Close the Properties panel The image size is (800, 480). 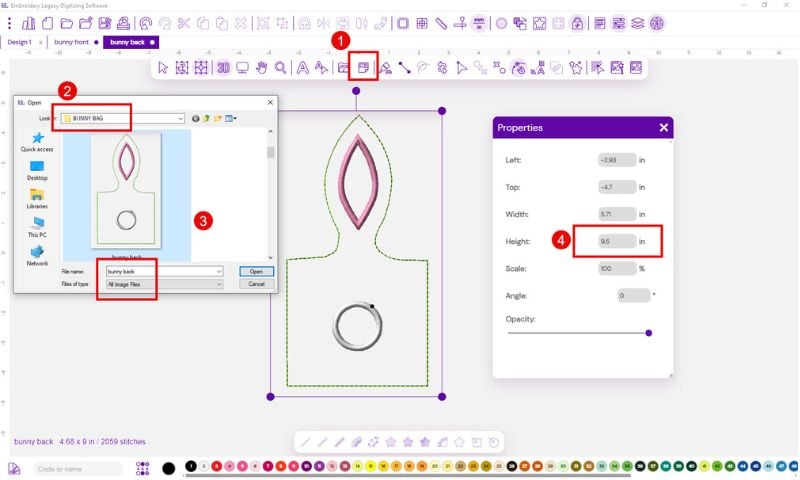(663, 128)
